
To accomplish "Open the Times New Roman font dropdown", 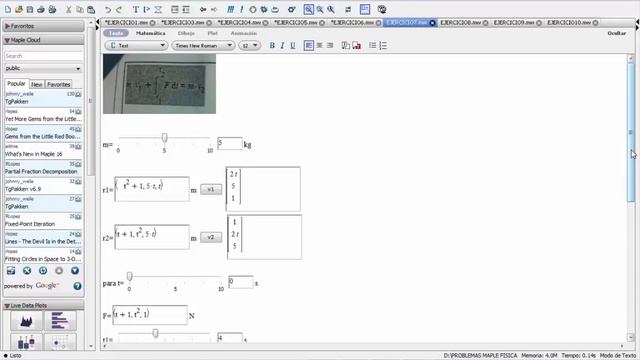I will pyautogui.click(x=203, y=46).
